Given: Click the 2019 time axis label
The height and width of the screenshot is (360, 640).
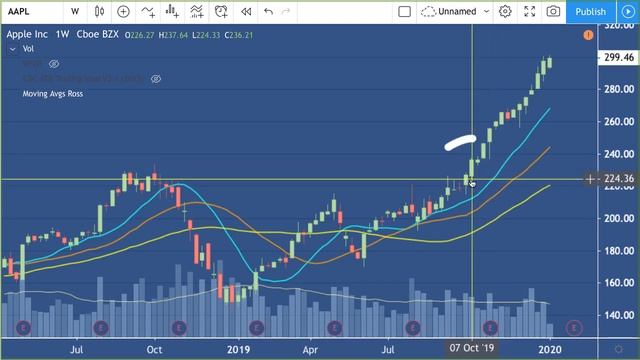Looking at the screenshot, I should (x=238, y=349).
